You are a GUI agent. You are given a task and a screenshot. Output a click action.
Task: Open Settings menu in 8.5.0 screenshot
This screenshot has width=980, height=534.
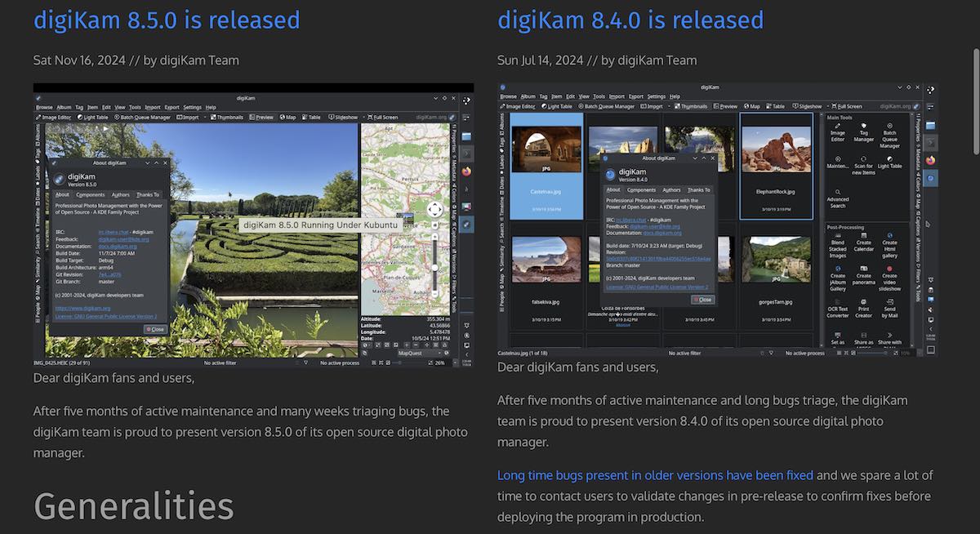pos(192,107)
